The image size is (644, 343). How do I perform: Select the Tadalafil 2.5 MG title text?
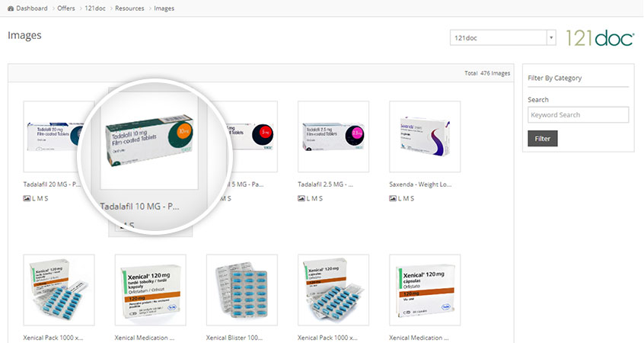325,184
